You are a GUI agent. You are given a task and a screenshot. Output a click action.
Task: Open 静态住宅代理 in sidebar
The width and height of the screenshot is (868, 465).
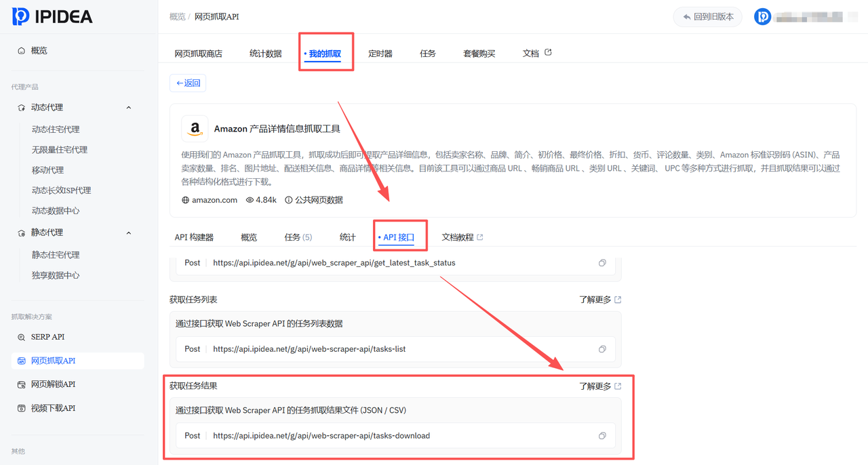point(56,255)
